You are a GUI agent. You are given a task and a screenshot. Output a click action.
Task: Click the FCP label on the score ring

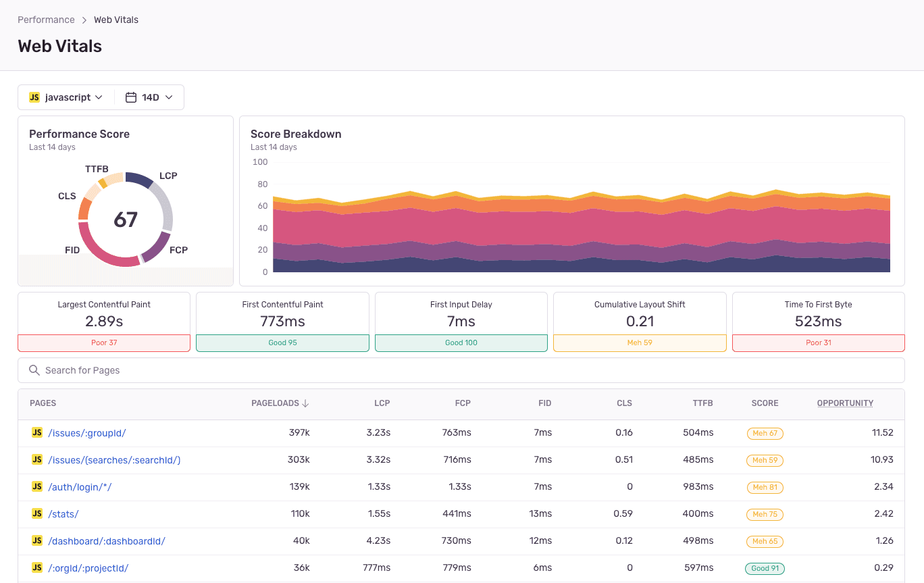[x=179, y=250]
